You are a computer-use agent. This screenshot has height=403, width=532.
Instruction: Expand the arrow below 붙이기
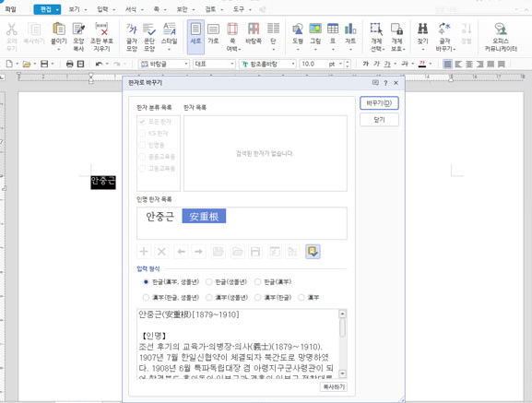[x=59, y=50]
